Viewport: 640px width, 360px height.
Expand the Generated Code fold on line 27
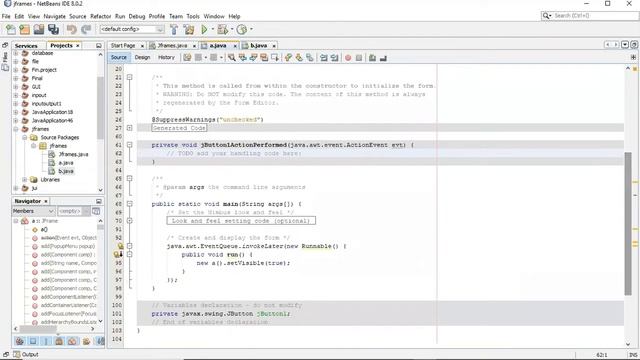[129, 128]
